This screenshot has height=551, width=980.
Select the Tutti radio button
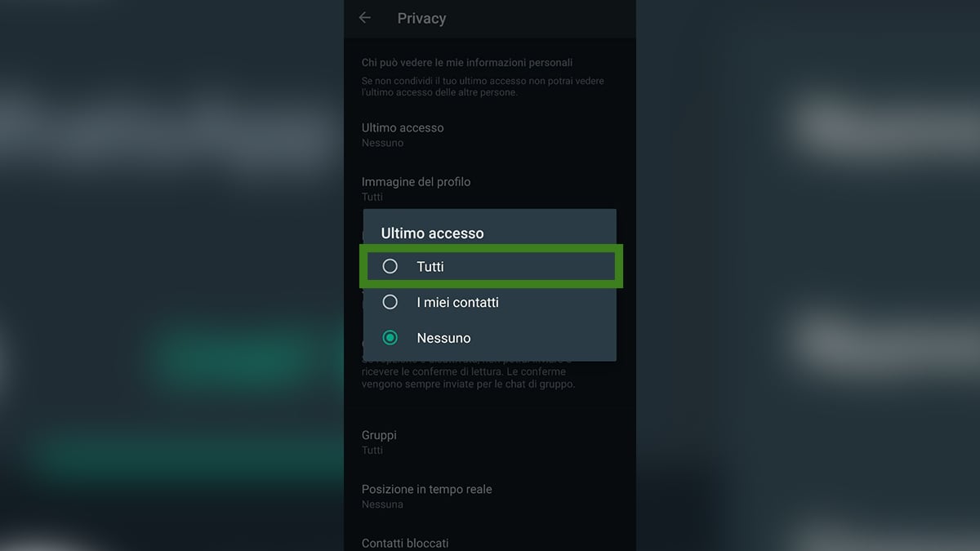[x=390, y=266]
